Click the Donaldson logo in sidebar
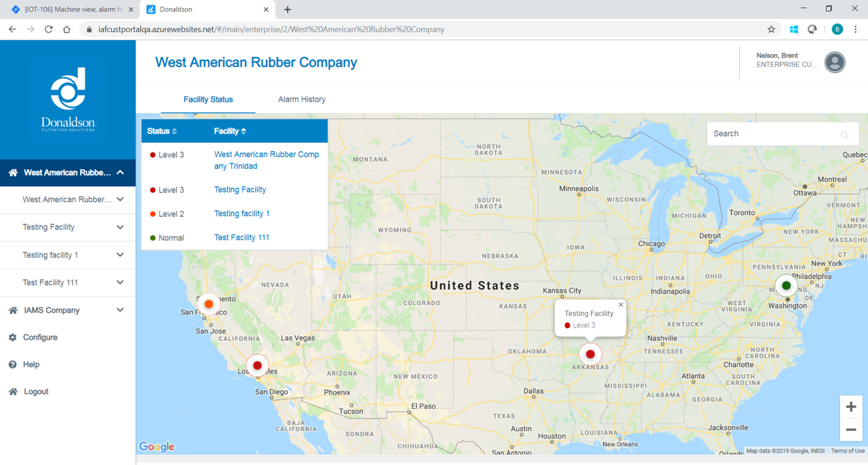This screenshot has width=868, height=465. click(68, 98)
